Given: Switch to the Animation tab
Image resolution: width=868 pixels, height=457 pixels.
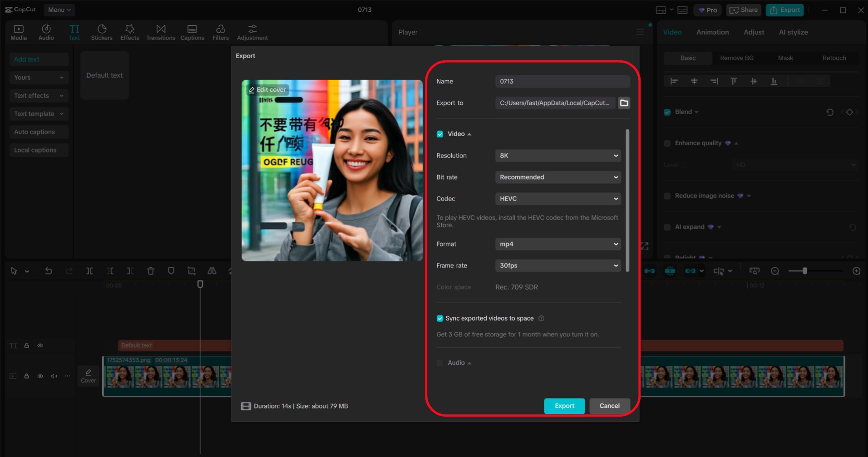Looking at the screenshot, I should [713, 32].
